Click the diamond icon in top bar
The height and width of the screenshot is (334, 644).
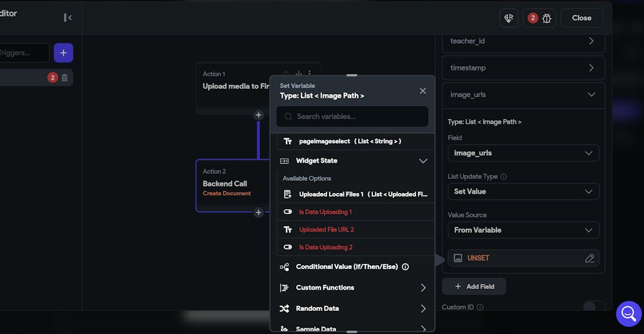point(509,18)
